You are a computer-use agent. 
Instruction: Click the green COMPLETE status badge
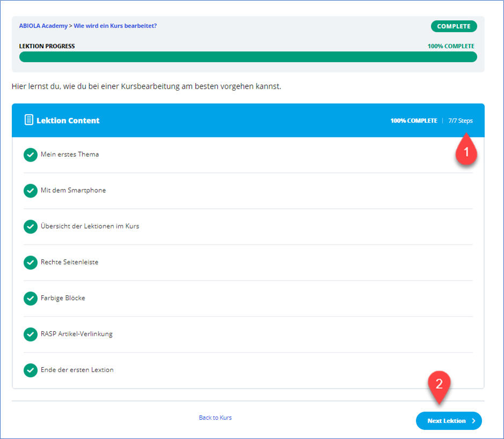[454, 26]
